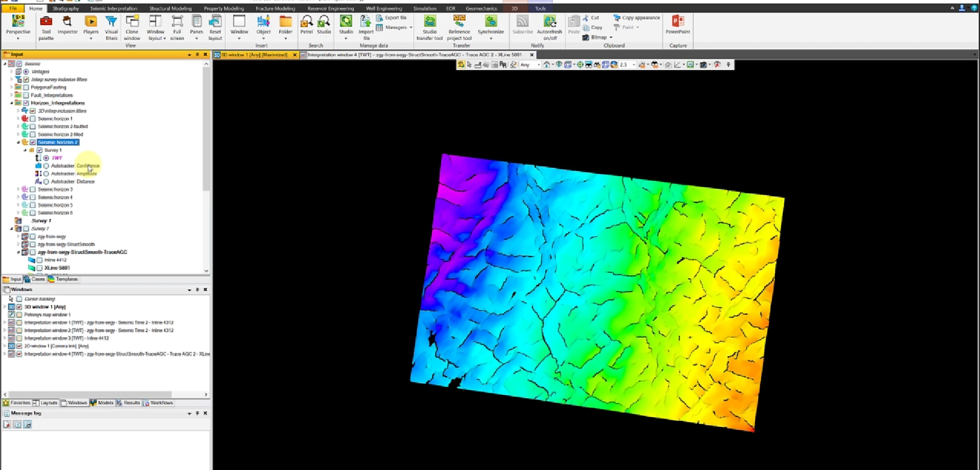The height and width of the screenshot is (470, 980).
Task: Select Autotracker: Distance radio button
Action: click(46, 182)
